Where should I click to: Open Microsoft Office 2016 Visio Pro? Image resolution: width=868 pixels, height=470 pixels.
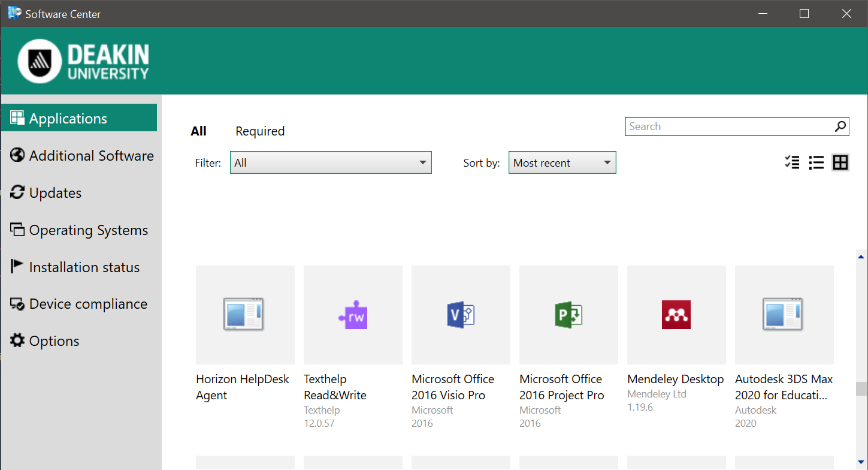click(460, 315)
